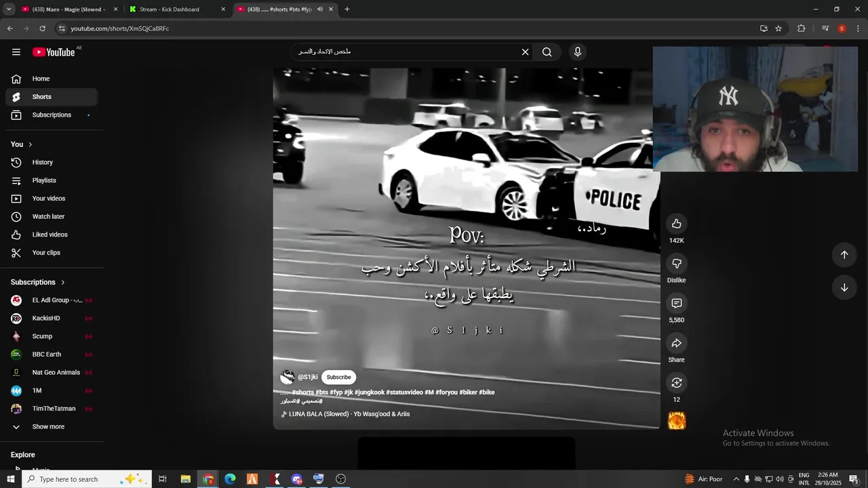Open TimTheTatman channel
This screenshot has height=488, width=868.
52,409
